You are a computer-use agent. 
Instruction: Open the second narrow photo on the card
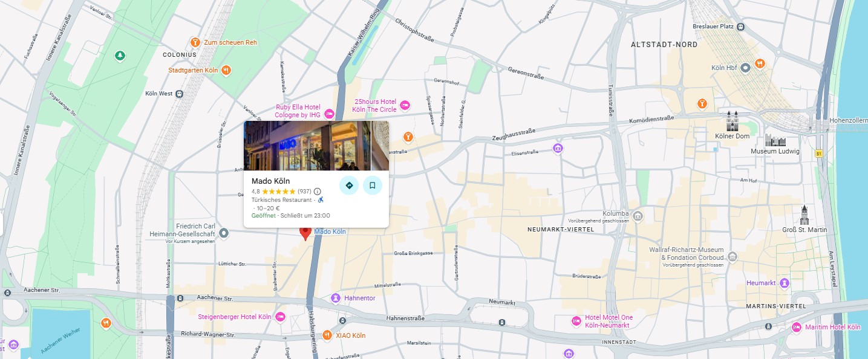coord(380,146)
